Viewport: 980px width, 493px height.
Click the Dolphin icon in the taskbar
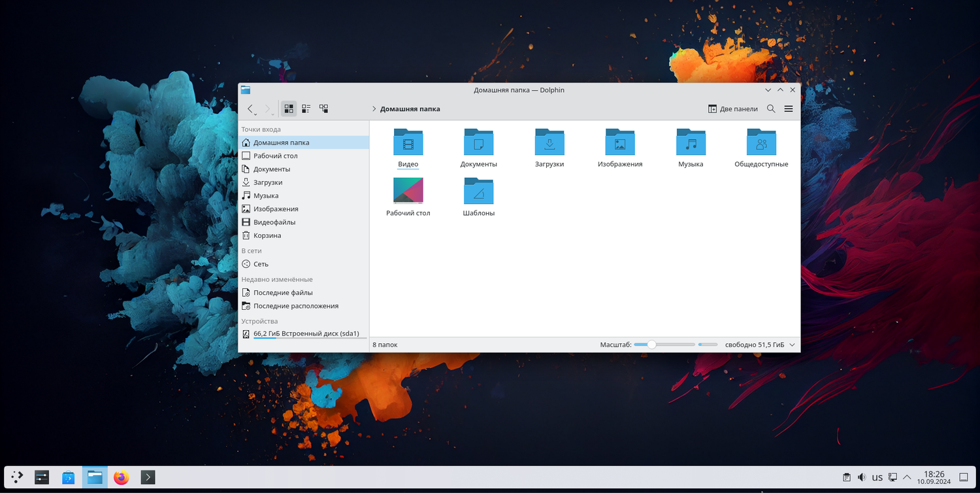[x=95, y=477]
